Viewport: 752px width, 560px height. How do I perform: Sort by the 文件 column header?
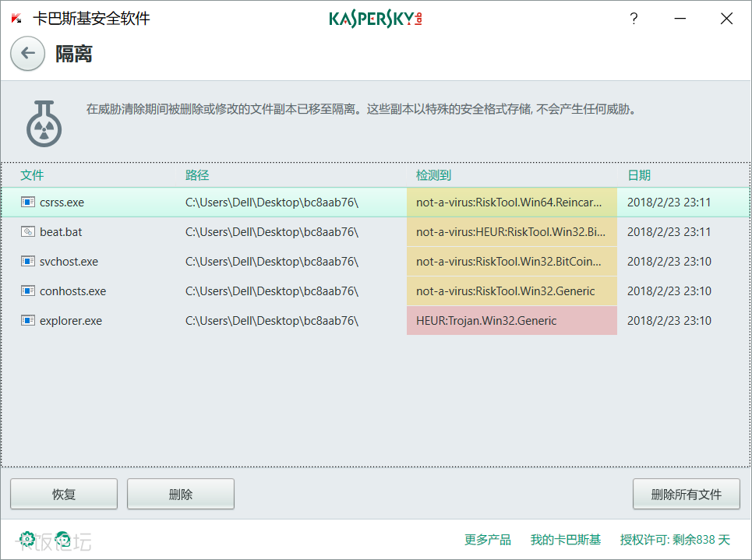click(x=32, y=175)
